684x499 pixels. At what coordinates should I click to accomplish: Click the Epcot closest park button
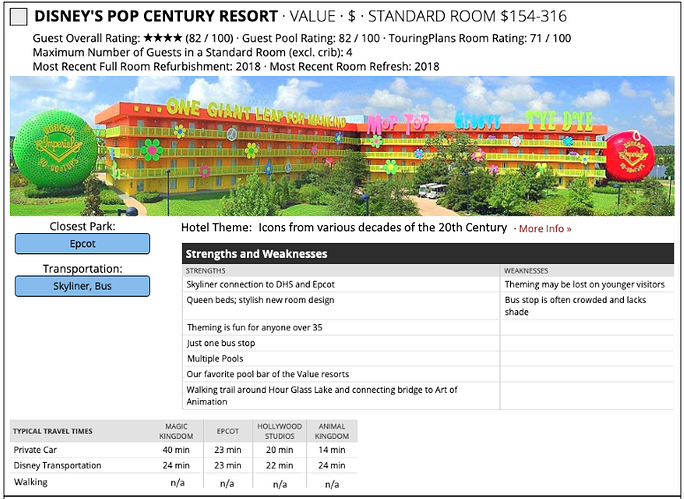click(82, 243)
